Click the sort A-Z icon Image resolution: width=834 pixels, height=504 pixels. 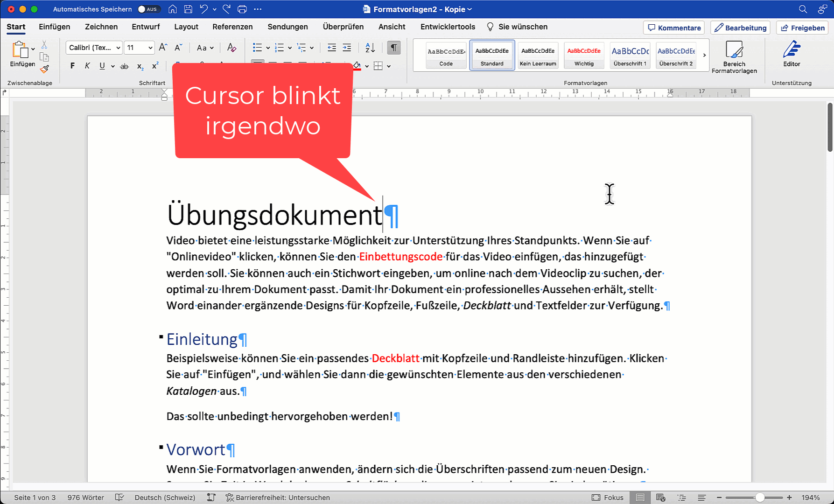pos(370,48)
